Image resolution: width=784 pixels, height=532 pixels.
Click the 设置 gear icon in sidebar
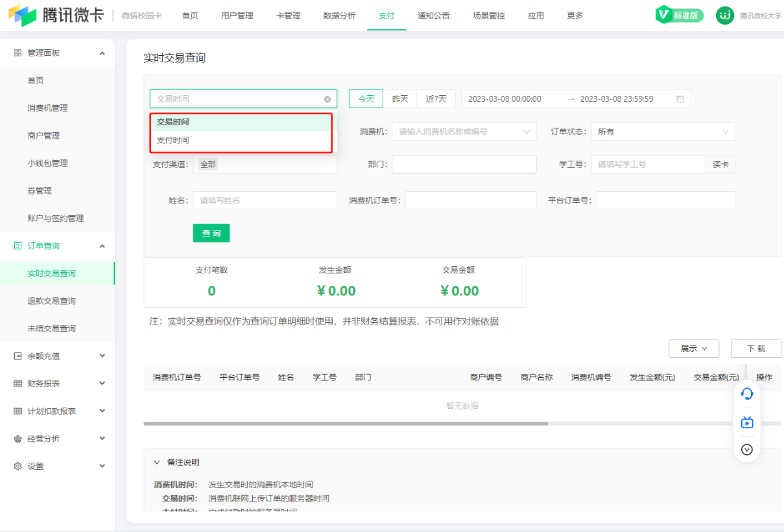tap(18, 467)
